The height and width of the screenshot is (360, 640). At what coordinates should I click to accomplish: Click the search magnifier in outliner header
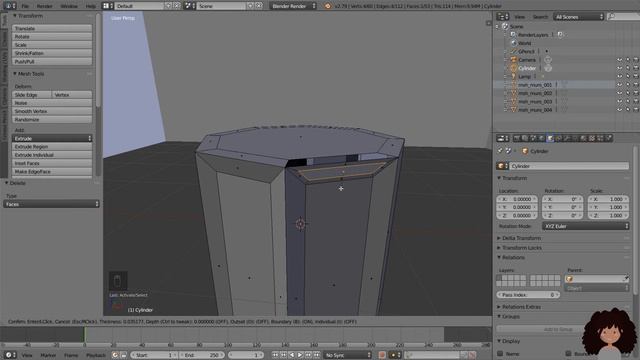pos(611,17)
